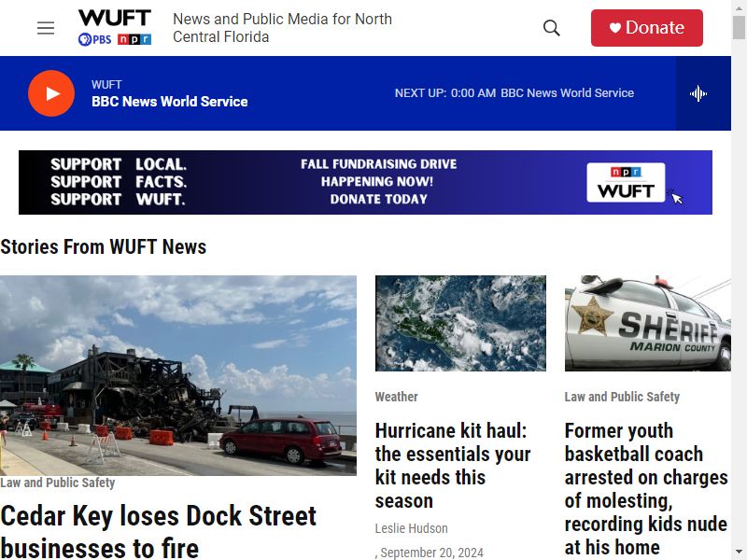Open the Cedar Key fire photo

click(178, 375)
